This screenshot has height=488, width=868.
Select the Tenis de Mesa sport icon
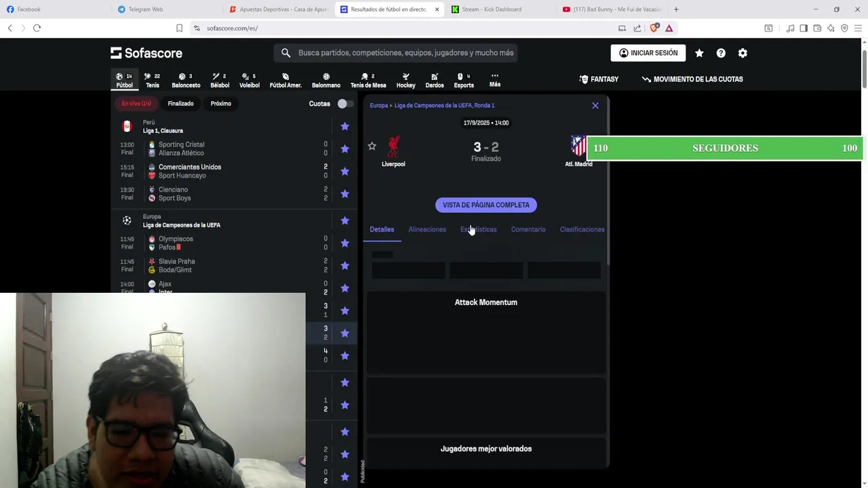click(x=368, y=80)
